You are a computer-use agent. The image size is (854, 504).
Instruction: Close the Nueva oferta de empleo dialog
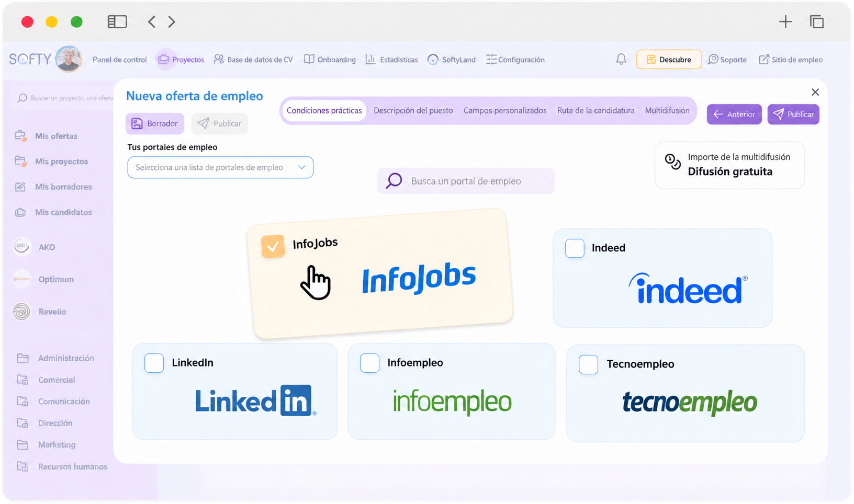[x=815, y=92]
